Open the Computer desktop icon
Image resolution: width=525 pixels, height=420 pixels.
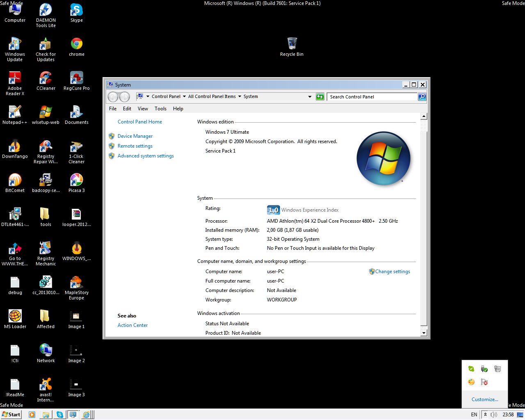tap(15, 13)
